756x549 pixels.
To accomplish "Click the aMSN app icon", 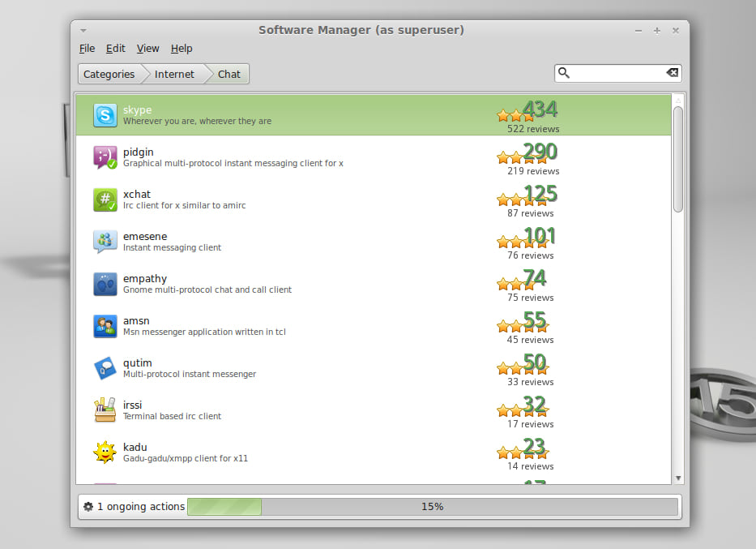I will click(105, 326).
